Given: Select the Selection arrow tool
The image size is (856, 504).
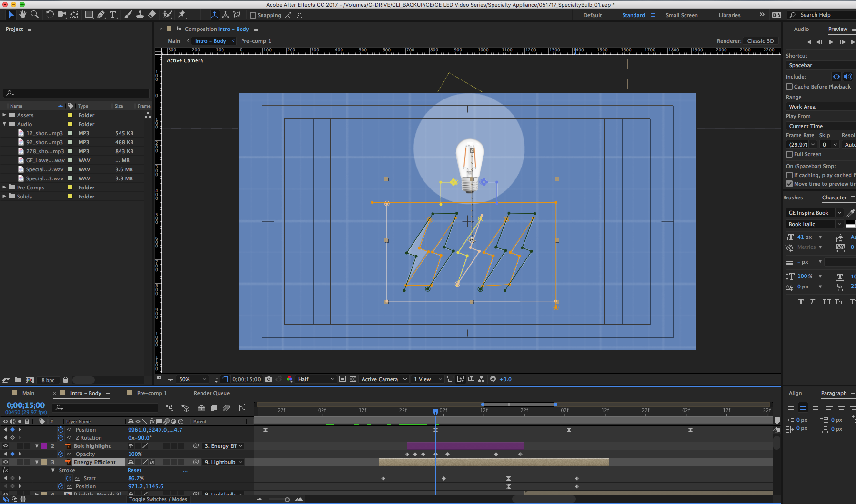Looking at the screenshot, I should pyautogui.click(x=11, y=15).
